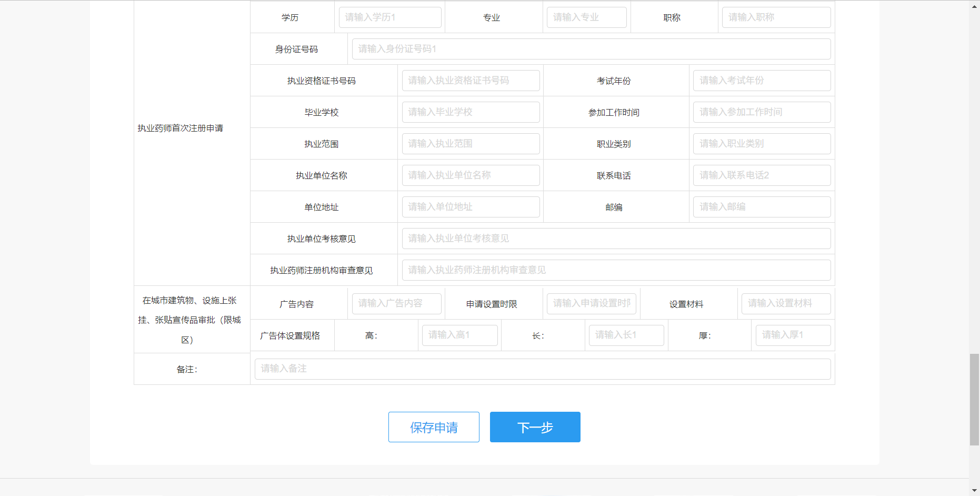980x496 pixels.
Task: Focus the 申请设置时限 input field
Action: pyautogui.click(x=591, y=304)
